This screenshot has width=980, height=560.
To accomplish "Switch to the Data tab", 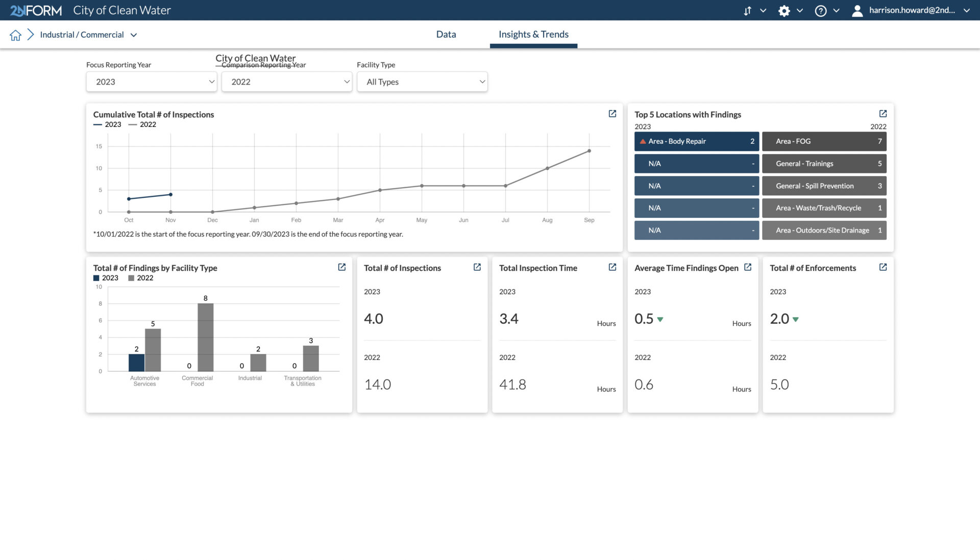I will 446,34.
